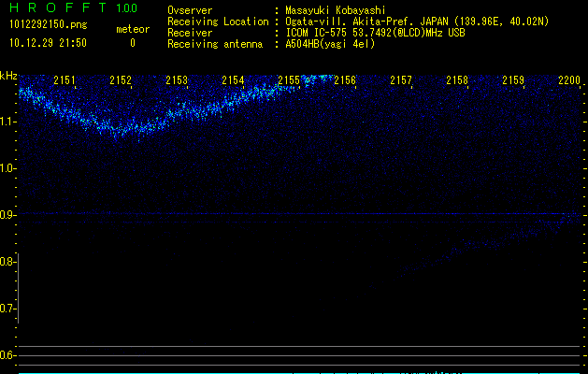Click the 2155 time marker
588x374 pixels.
point(289,81)
